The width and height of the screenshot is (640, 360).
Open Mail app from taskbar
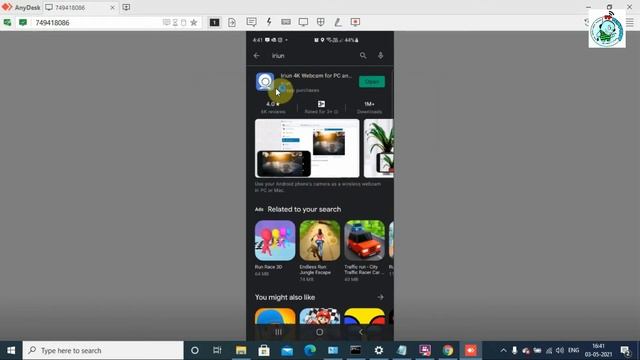point(287,350)
